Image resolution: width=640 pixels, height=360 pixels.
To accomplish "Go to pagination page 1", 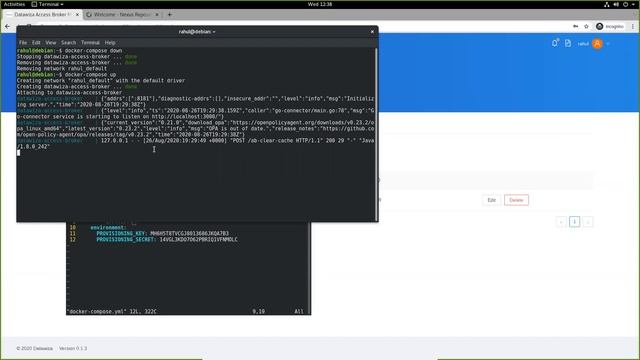I will point(574,222).
